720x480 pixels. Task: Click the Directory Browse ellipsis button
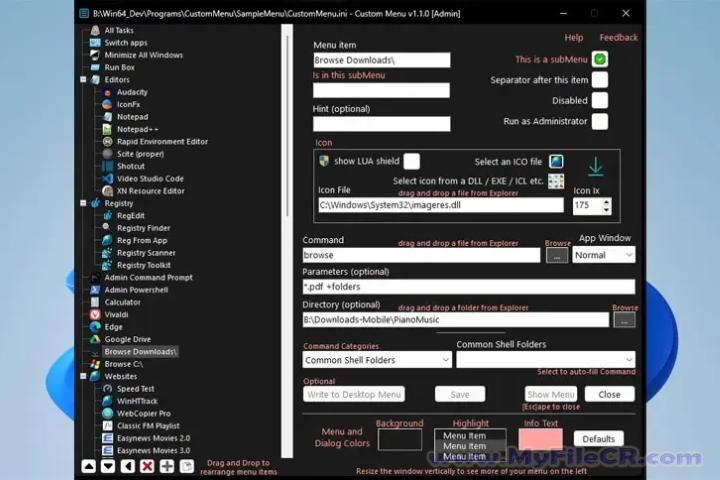pyautogui.click(x=624, y=320)
